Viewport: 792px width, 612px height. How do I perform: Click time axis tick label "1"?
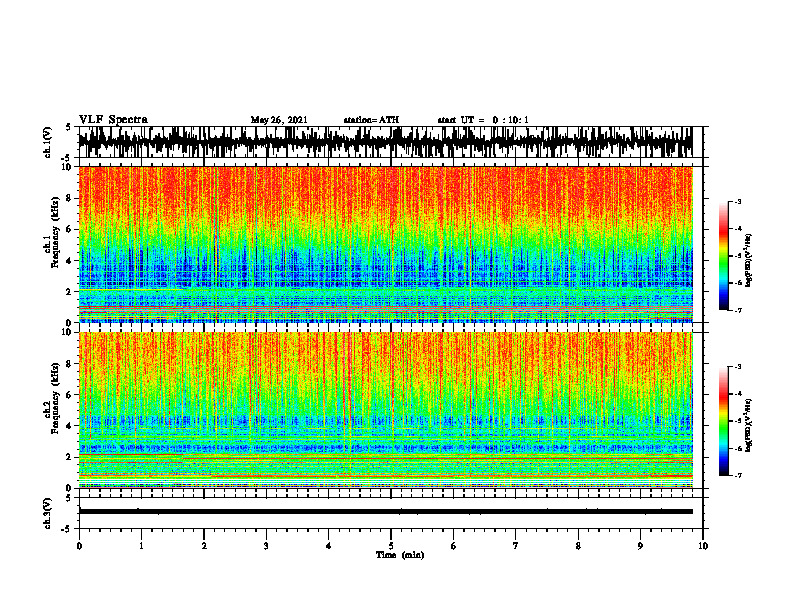tap(141, 546)
